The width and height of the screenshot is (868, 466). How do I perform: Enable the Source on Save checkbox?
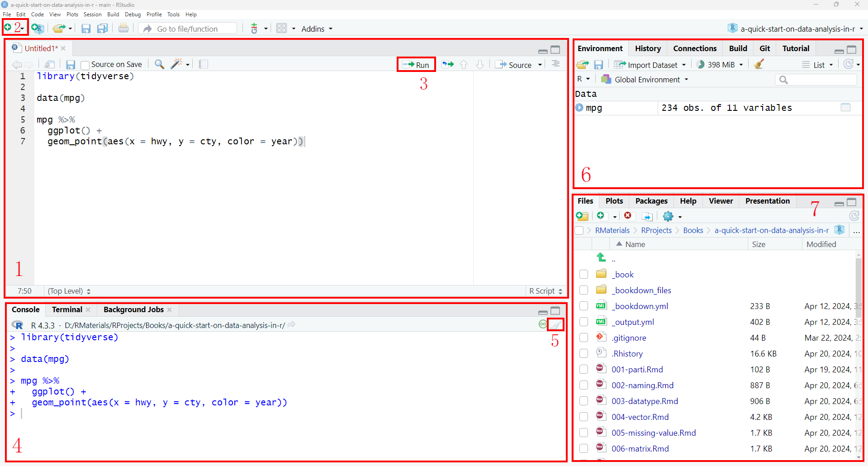pos(85,65)
